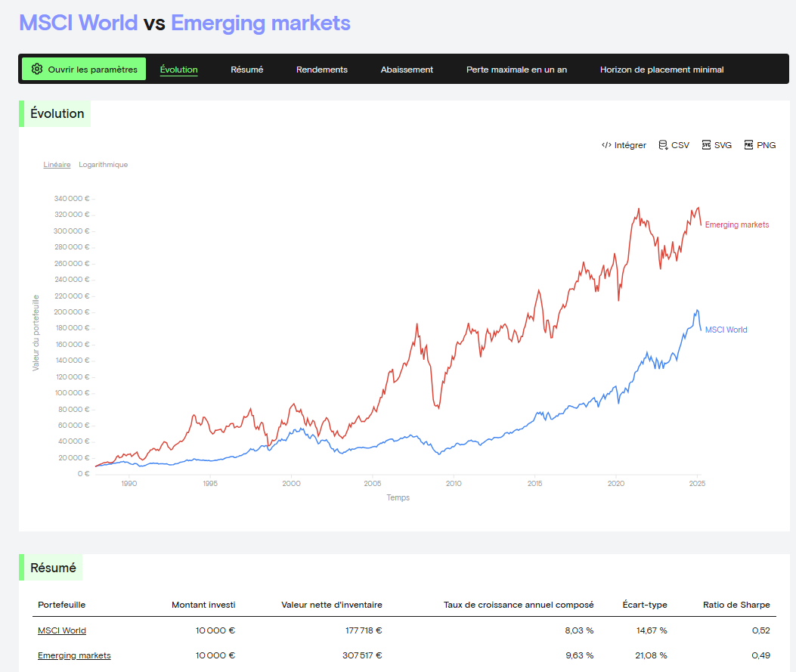
Task: Select the Linéaire scale option
Action: click(57, 165)
